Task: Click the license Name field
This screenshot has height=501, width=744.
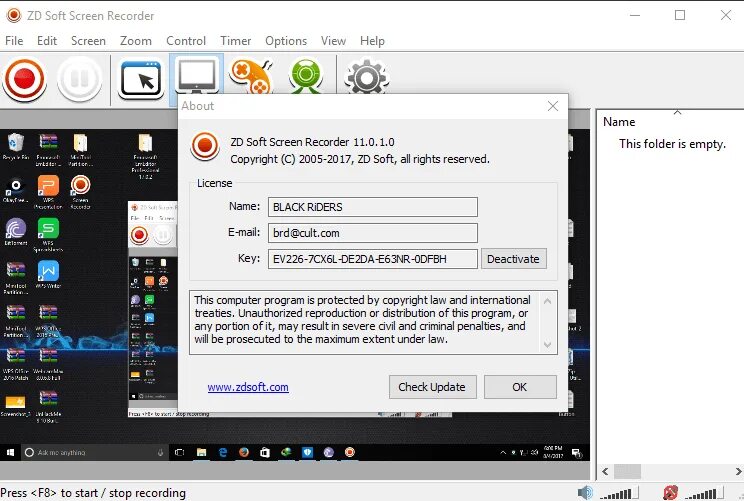Action: click(x=372, y=207)
